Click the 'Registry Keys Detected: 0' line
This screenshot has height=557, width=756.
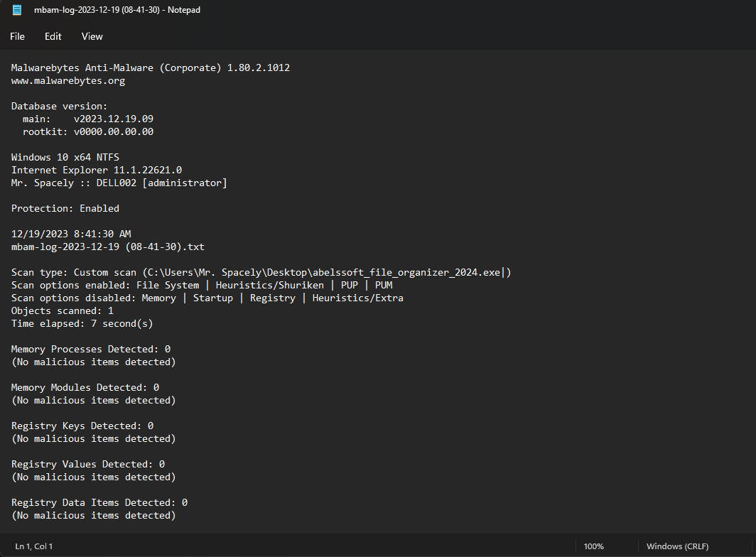coord(82,426)
